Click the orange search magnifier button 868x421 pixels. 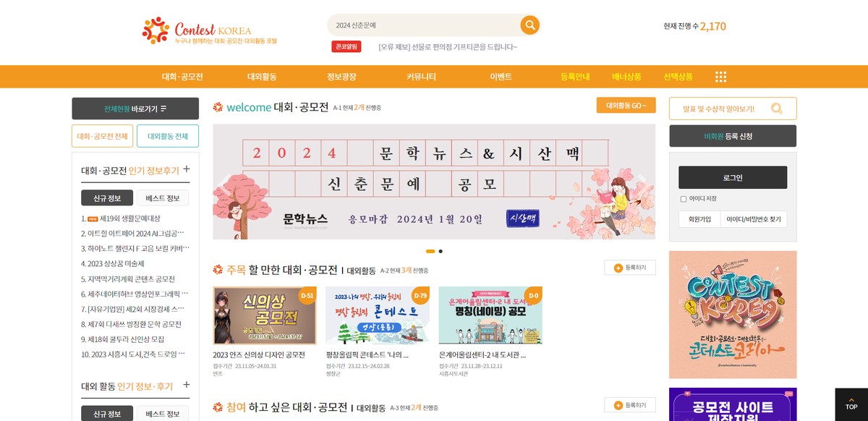530,25
